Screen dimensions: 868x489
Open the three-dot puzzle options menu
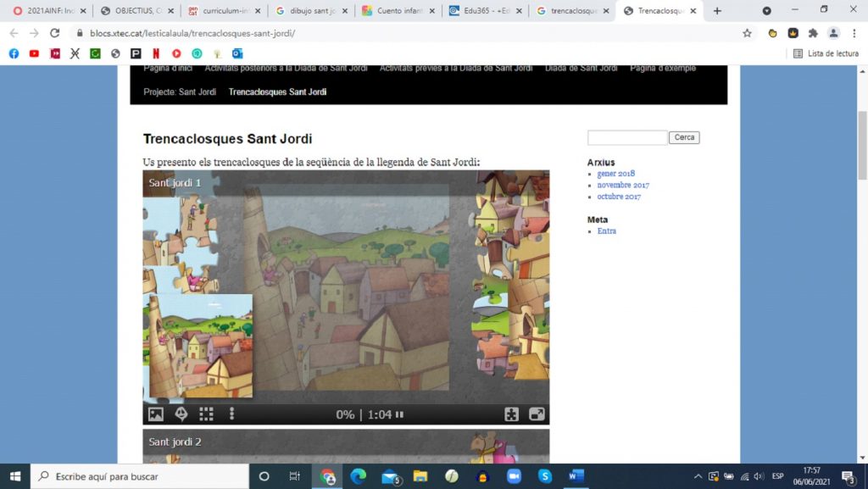(x=231, y=414)
